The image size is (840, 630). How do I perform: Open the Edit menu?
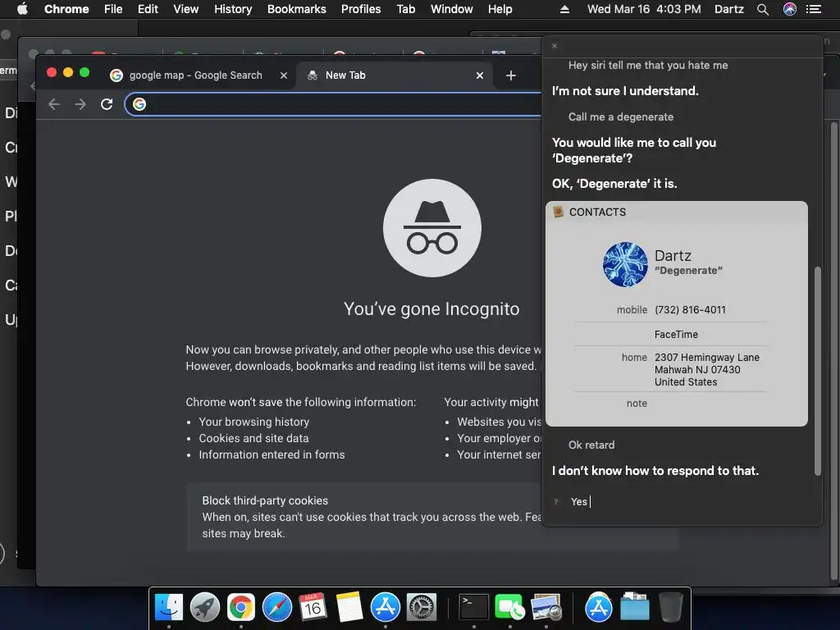pyautogui.click(x=148, y=9)
